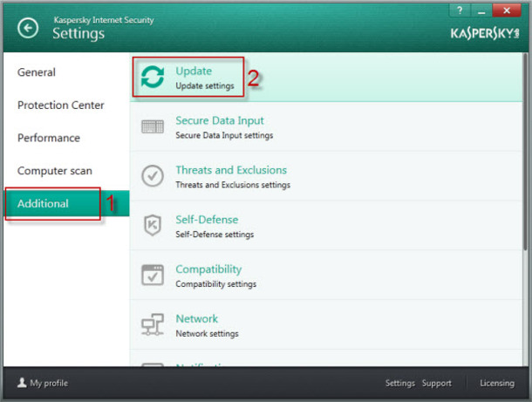Image resolution: width=532 pixels, height=402 pixels.
Task: Click the 'Network settings' description text
Action: [207, 333]
